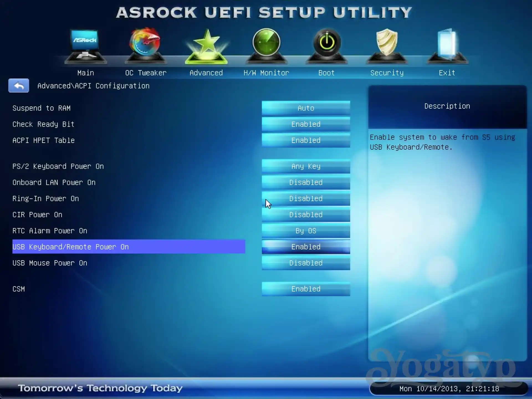This screenshot has height=399, width=532.
Task: Open the Exit door icon
Action: click(x=447, y=46)
